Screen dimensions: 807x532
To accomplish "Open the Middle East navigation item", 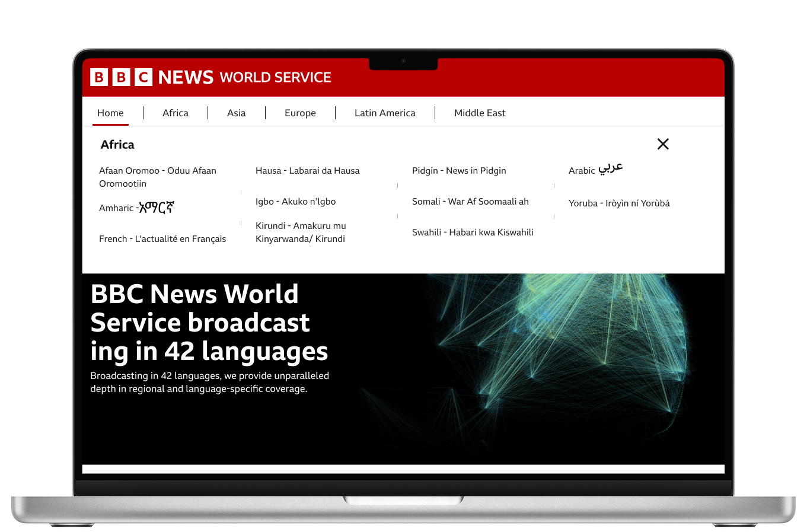I will (x=480, y=113).
